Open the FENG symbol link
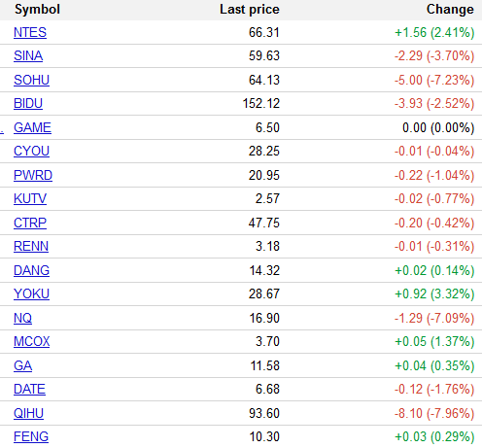 tap(31, 436)
